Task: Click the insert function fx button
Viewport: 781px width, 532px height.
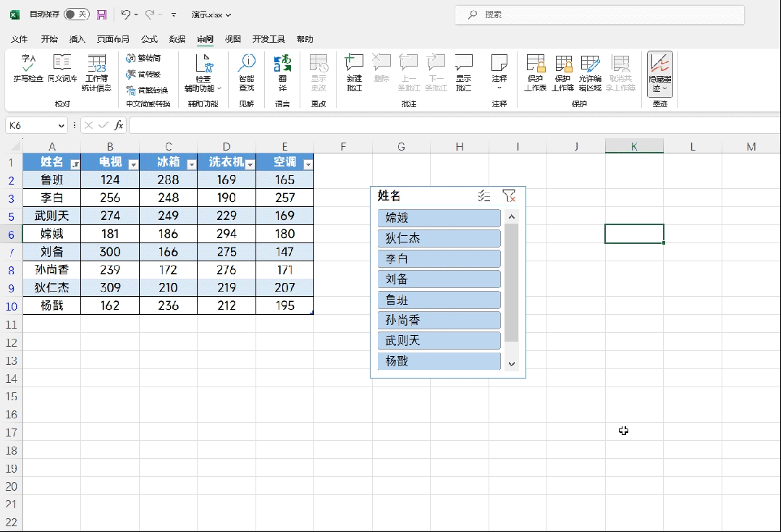Action: tap(119, 125)
